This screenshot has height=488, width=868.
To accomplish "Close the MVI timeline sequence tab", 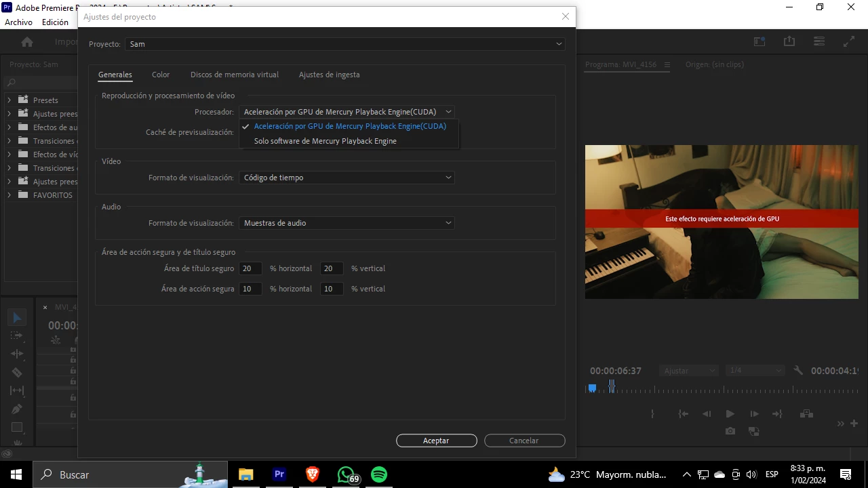I will [x=45, y=307].
